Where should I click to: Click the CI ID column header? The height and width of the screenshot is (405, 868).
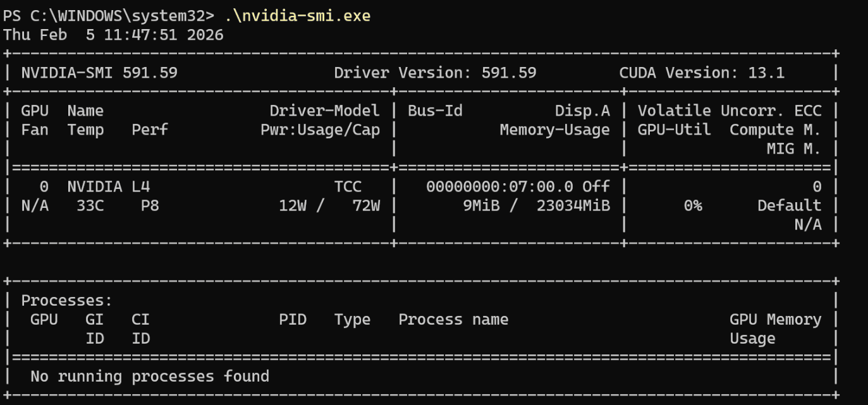pos(141,329)
